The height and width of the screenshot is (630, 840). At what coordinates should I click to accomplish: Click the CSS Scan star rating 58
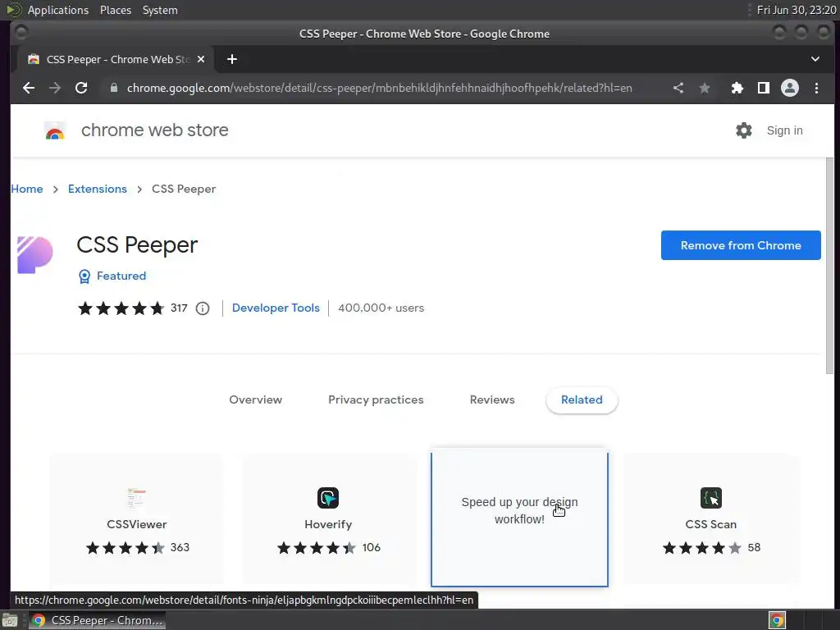(x=711, y=547)
